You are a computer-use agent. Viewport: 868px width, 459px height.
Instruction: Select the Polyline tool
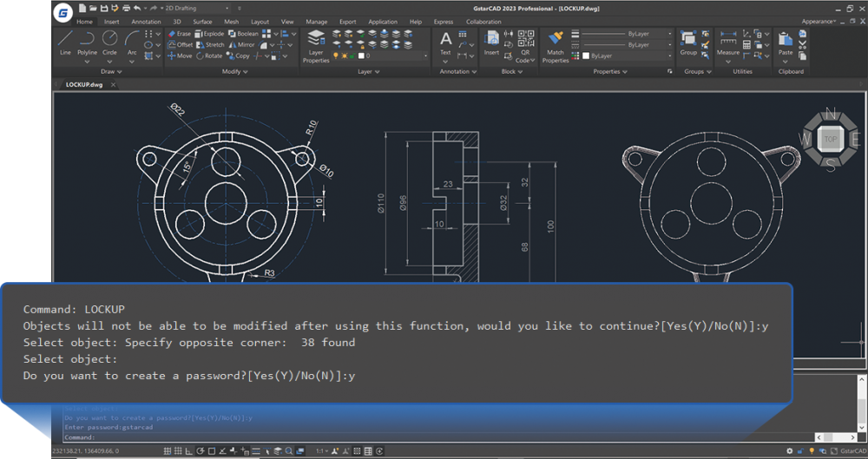pos(87,43)
